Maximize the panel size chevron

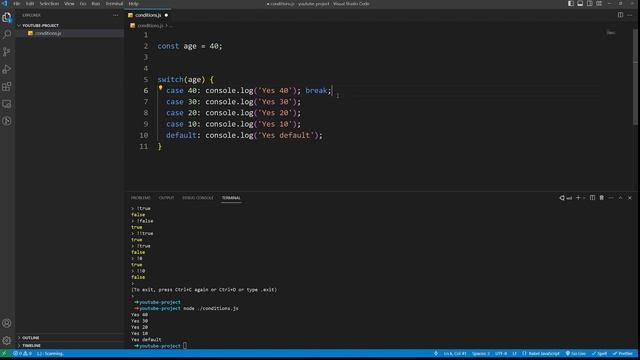click(x=620, y=198)
